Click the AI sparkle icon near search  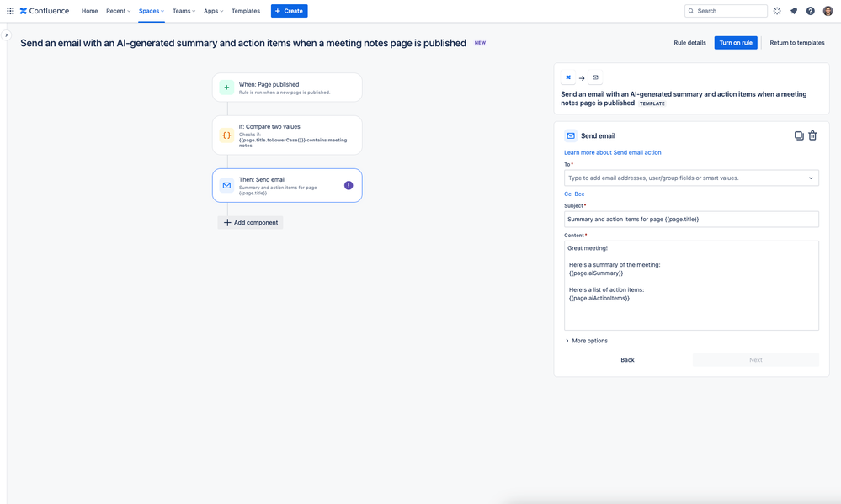click(x=777, y=11)
